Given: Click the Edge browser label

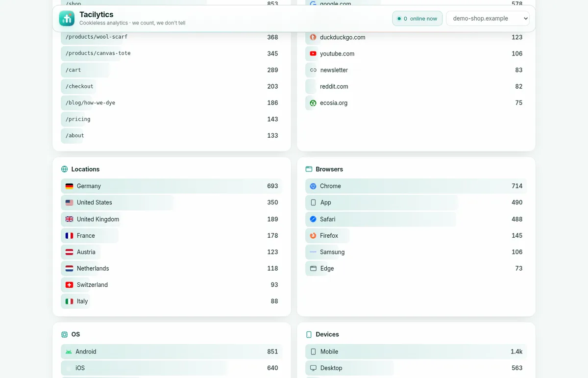Looking at the screenshot, I should (x=327, y=269).
